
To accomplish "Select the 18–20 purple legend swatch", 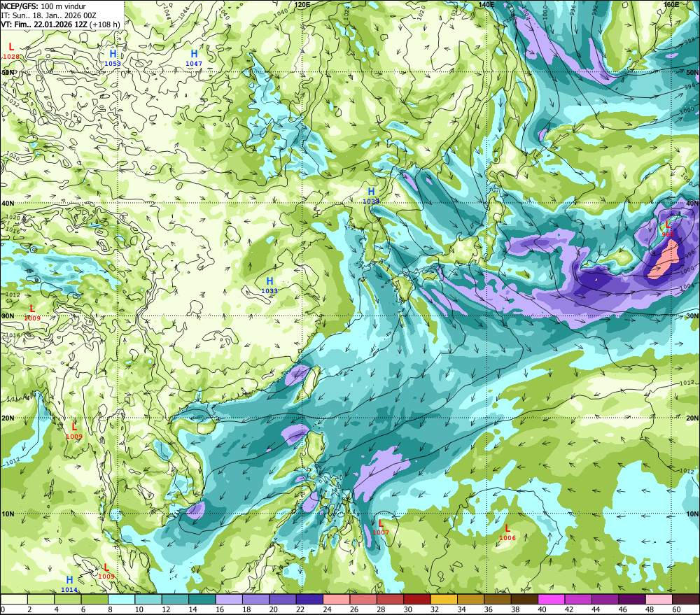I will point(255,600).
